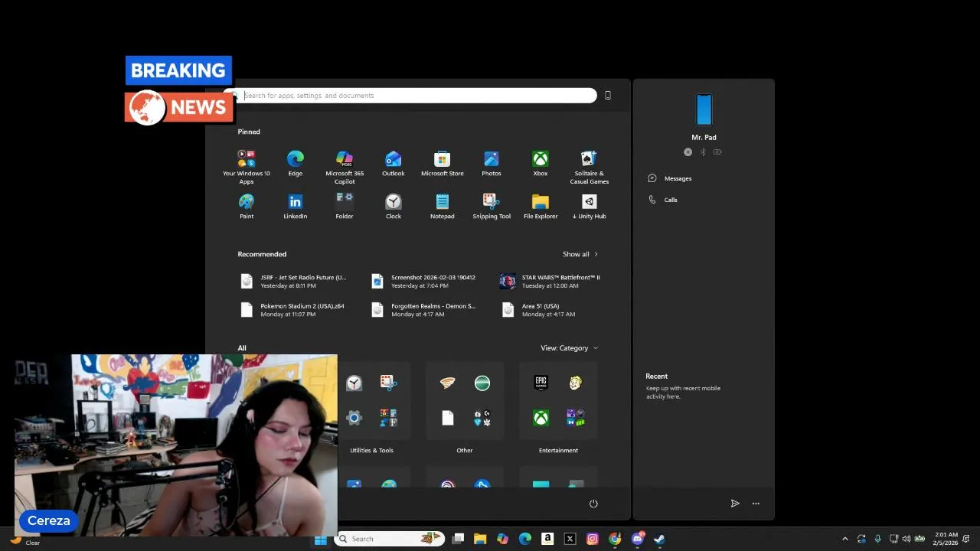Open more options in the phone panel
Screen dimensions: 980x551
point(756,504)
